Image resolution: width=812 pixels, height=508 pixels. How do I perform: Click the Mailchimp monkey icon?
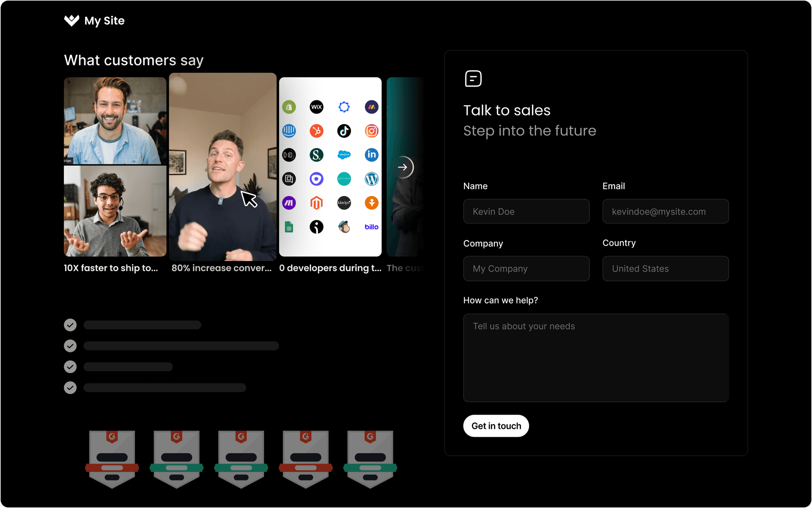point(344,227)
